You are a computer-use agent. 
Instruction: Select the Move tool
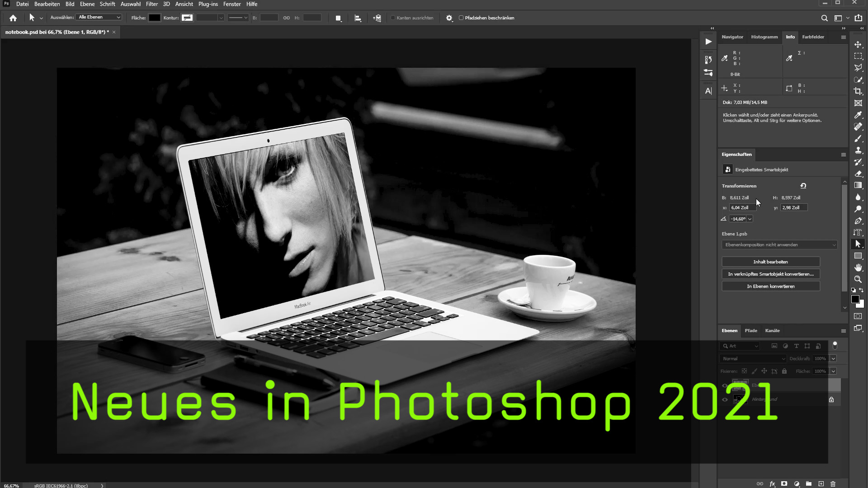[x=858, y=44]
